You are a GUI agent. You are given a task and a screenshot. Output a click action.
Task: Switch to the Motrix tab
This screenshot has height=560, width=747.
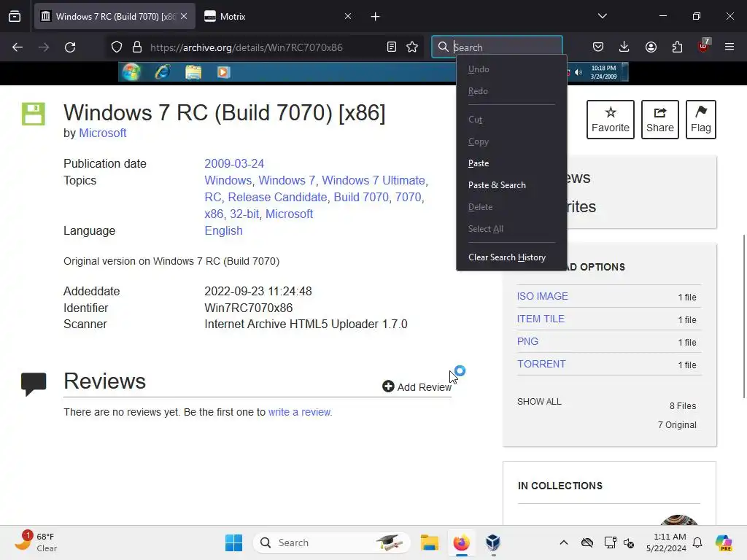click(x=278, y=17)
